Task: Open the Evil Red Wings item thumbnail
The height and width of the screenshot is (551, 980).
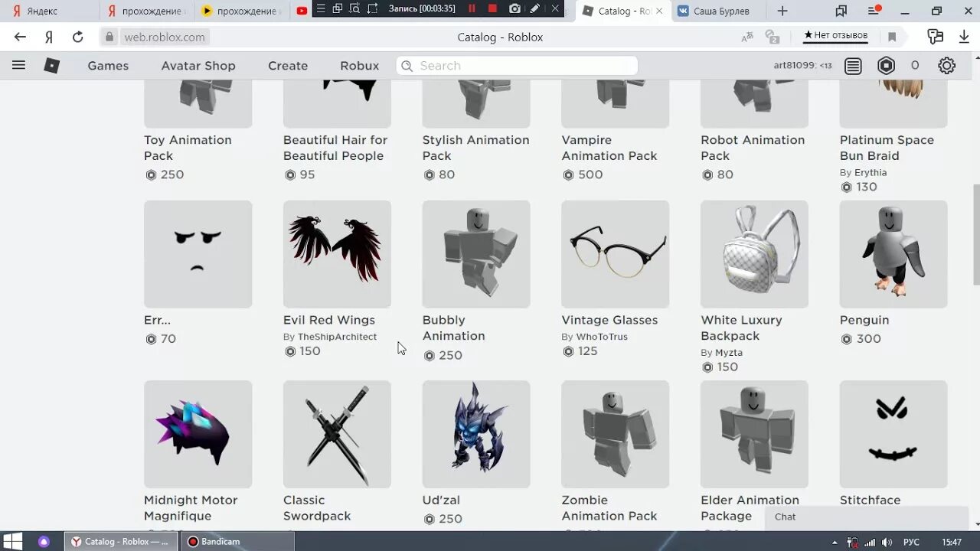Action: pyautogui.click(x=337, y=254)
